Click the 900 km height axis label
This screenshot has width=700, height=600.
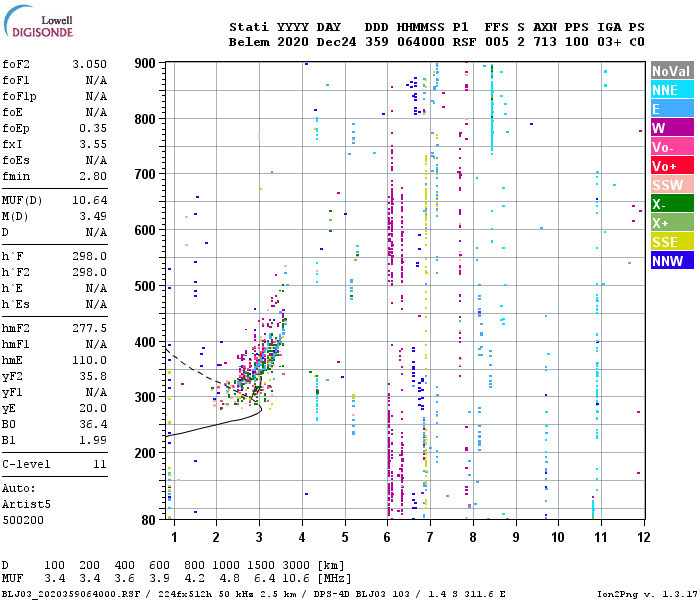coord(145,63)
